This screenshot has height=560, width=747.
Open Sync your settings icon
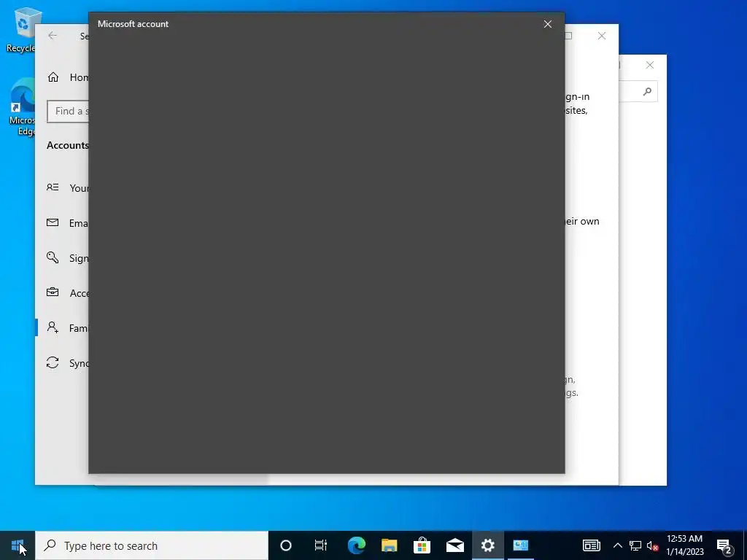pyautogui.click(x=53, y=363)
